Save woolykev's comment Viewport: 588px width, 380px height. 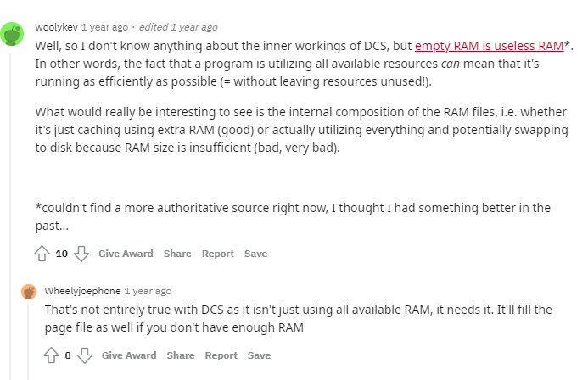(x=255, y=254)
